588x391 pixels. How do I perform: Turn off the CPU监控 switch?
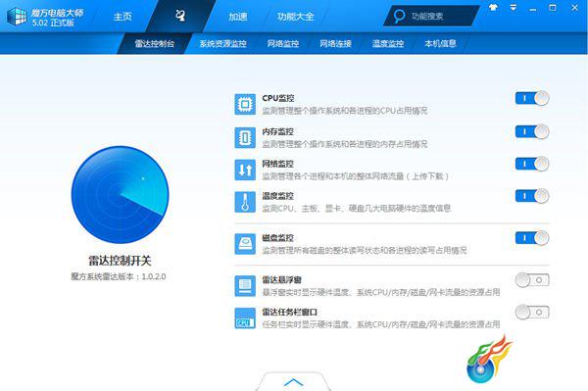tap(532, 98)
